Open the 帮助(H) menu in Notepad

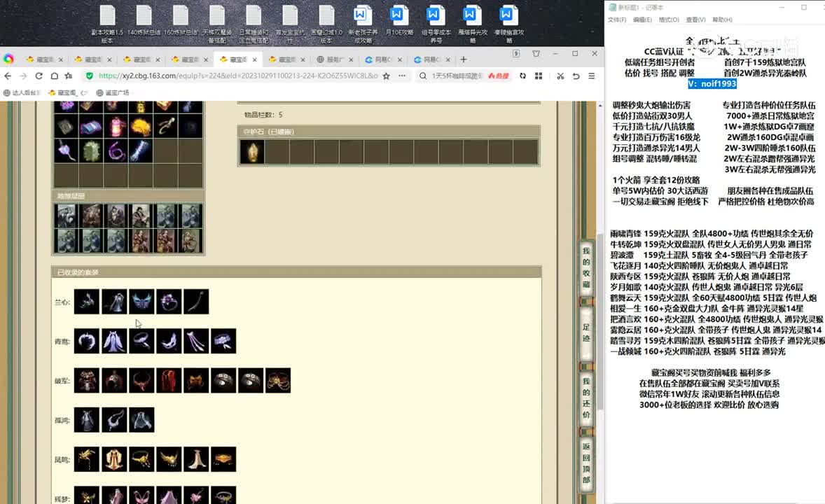(x=723, y=20)
